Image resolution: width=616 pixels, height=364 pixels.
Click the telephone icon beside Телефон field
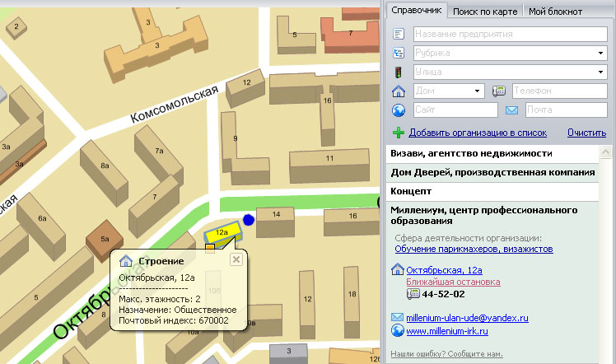(x=498, y=91)
